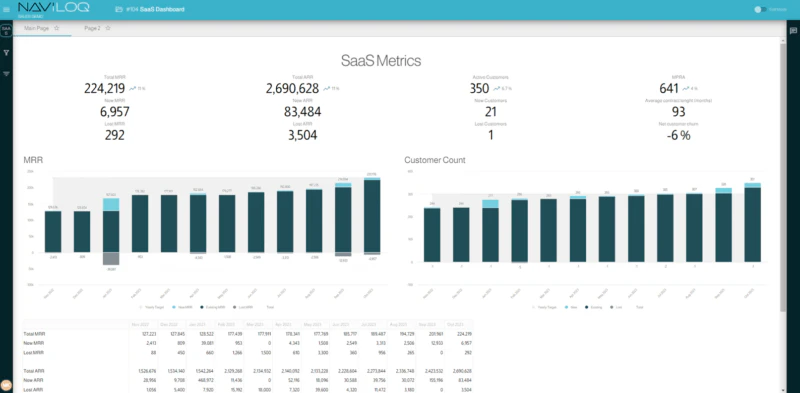Image resolution: width=800 pixels, height=393 pixels.
Task: Open the comments panel icon on right sidebar
Action: coord(793,31)
